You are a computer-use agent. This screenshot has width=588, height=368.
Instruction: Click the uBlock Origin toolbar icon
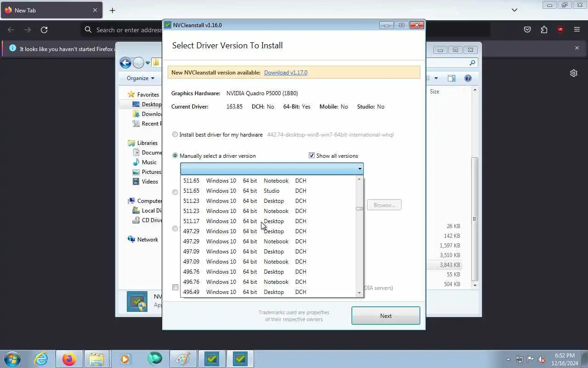coord(560,30)
